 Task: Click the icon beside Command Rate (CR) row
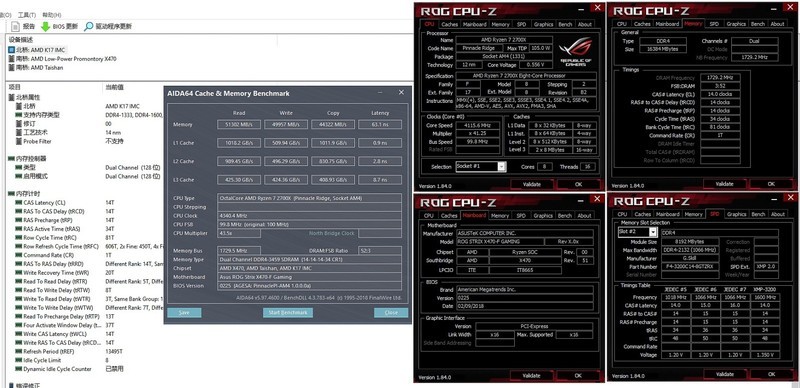coord(19,255)
